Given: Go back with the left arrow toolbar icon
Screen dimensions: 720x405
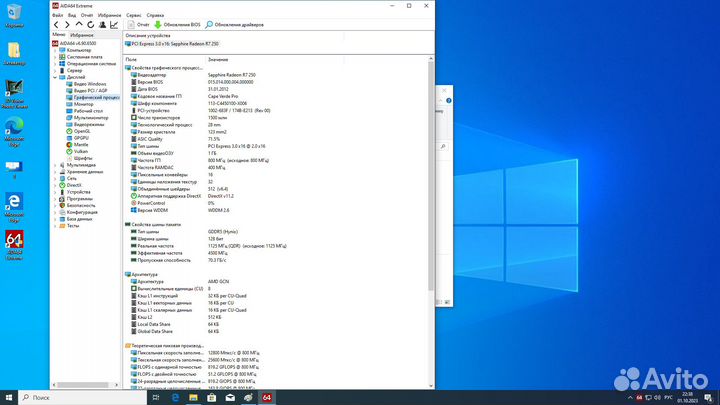Looking at the screenshot, I should click(x=56, y=25).
